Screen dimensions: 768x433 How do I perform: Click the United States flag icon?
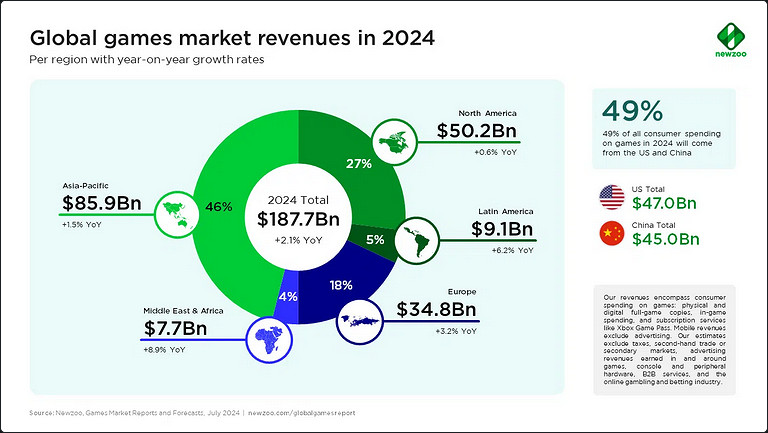coord(610,198)
